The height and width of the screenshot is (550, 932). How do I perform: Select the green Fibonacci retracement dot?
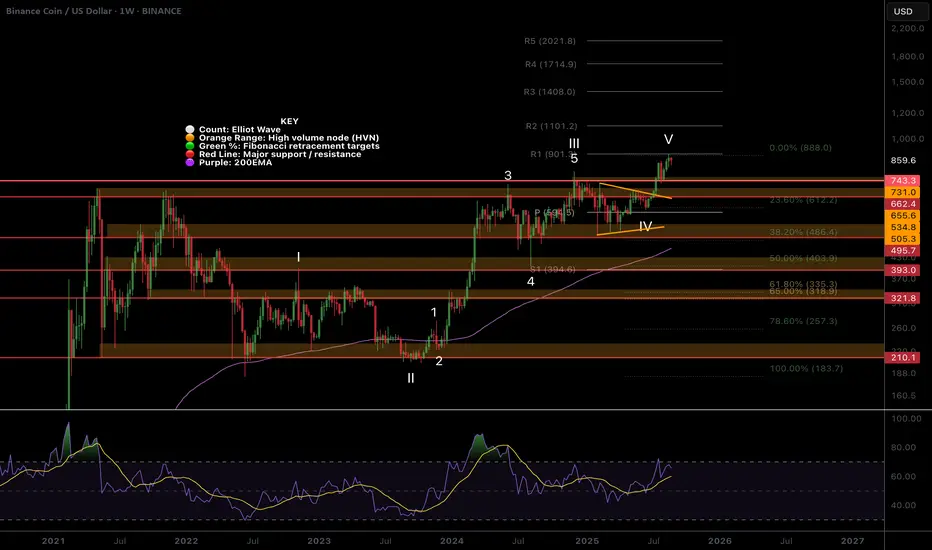tap(190, 146)
